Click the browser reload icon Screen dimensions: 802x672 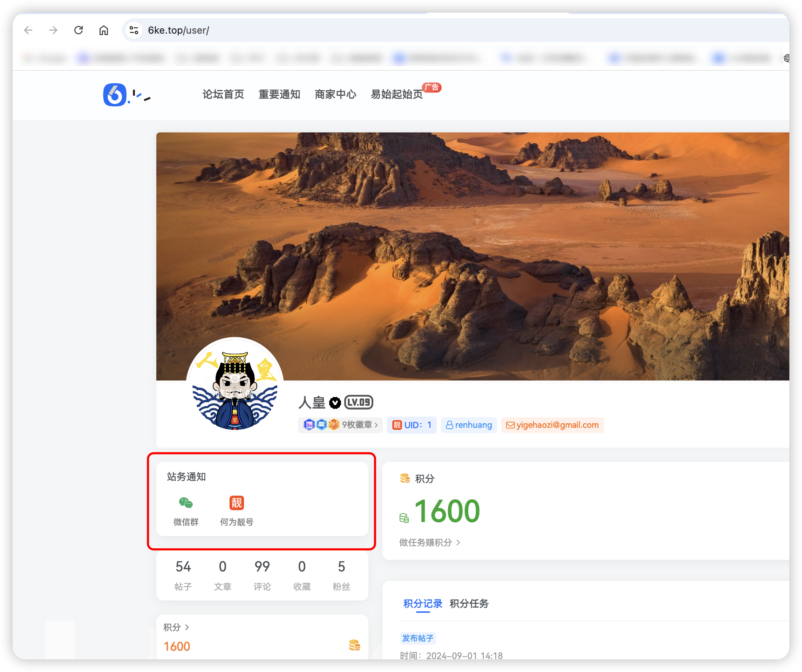pos(79,30)
